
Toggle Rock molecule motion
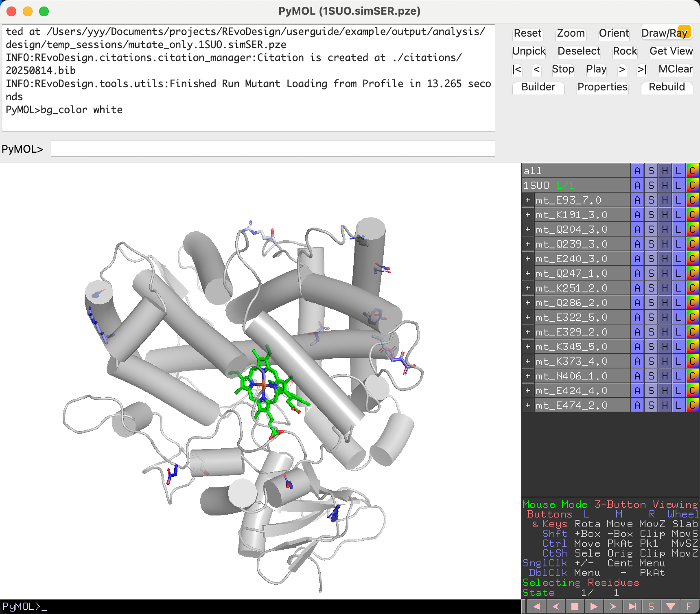[x=625, y=51]
